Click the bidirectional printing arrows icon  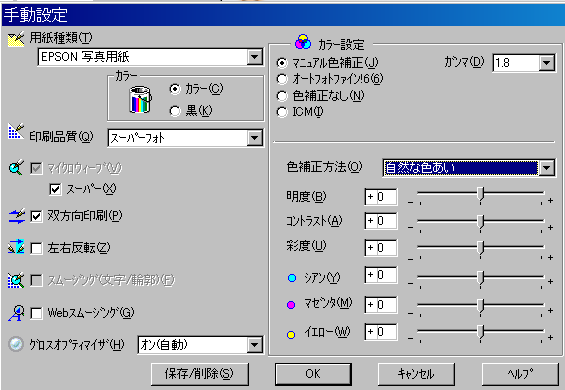pos(17,216)
